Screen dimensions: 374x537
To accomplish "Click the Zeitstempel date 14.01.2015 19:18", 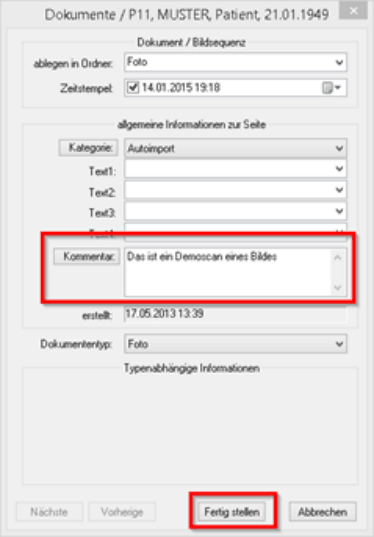I will (x=180, y=88).
